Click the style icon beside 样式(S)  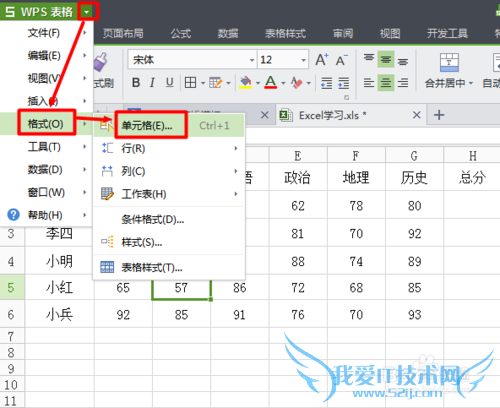click(107, 242)
